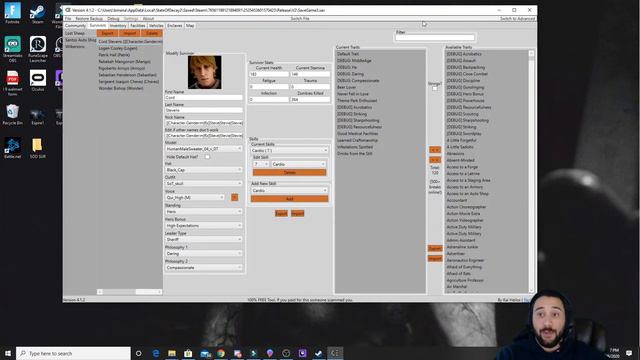Open Steam from the taskbar
The width and height of the screenshot is (640, 360).
point(319,353)
